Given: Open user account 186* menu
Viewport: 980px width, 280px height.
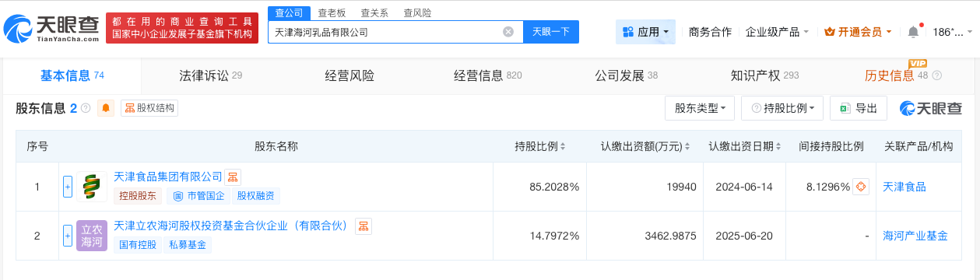Looking at the screenshot, I should click(953, 32).
